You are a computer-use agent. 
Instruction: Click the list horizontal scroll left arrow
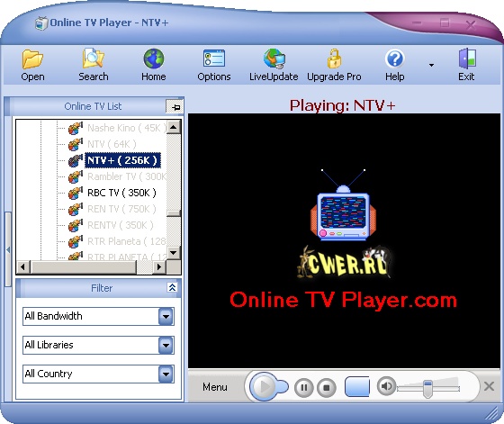point(23,266)
